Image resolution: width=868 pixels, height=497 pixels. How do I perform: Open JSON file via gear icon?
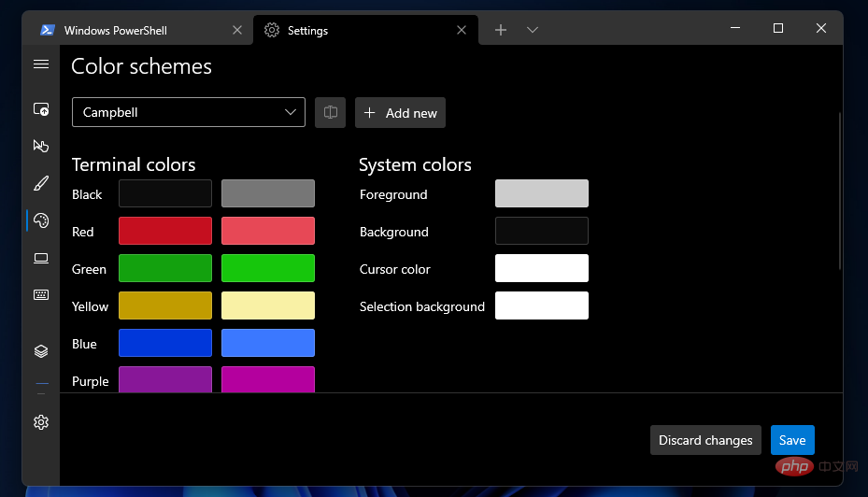[x=41, y=422]
